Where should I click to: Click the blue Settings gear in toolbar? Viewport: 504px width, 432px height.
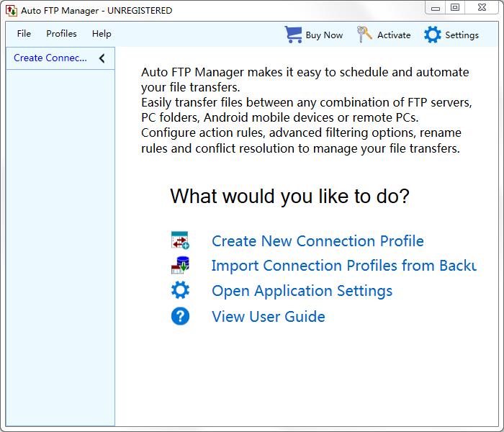pyautogui.click(x=432, y=35)
